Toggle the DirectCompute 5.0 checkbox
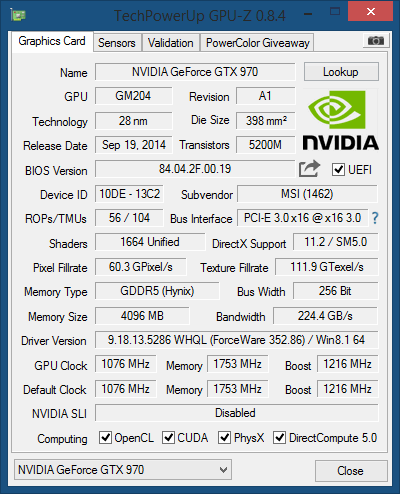The width and height of the screenshot is (400, 494). pos(279,438)
